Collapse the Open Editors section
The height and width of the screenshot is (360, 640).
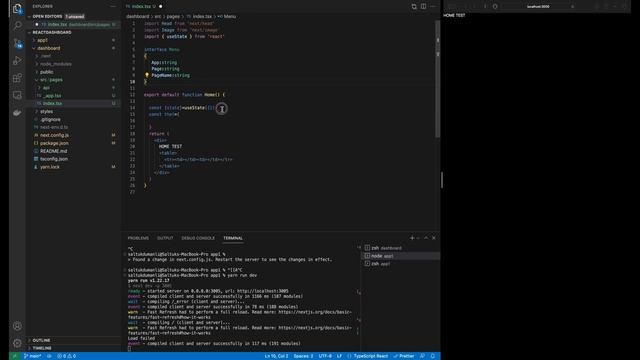tap(47, 16)
